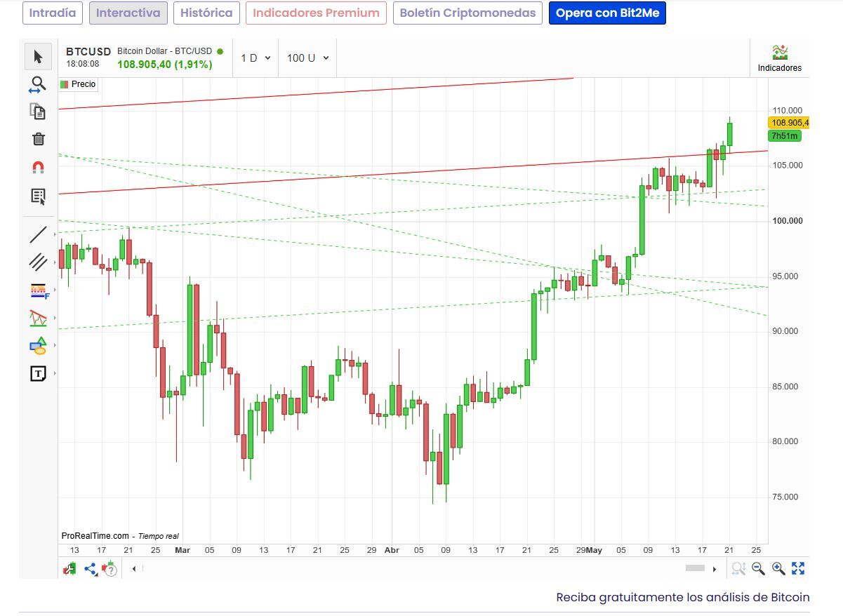843x616 pixels.
Task: Expand the share options menu
Action: [x=91, y=569]
